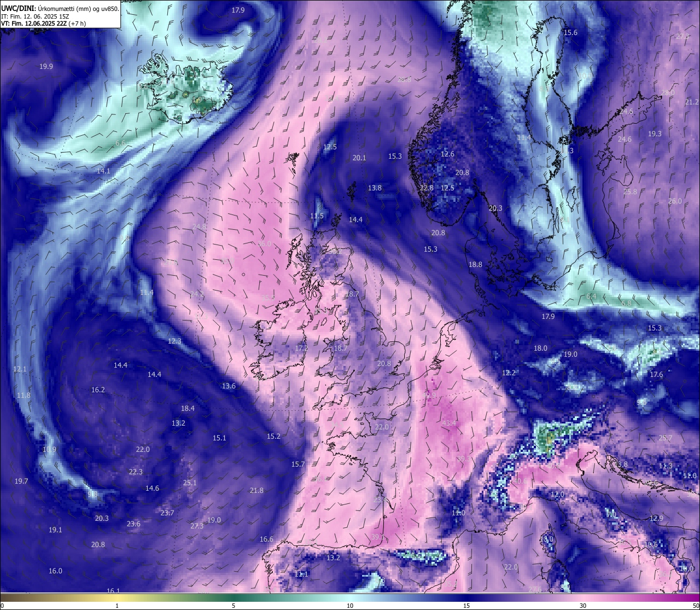Click the 15.7 value west of France

pos(297,464)
